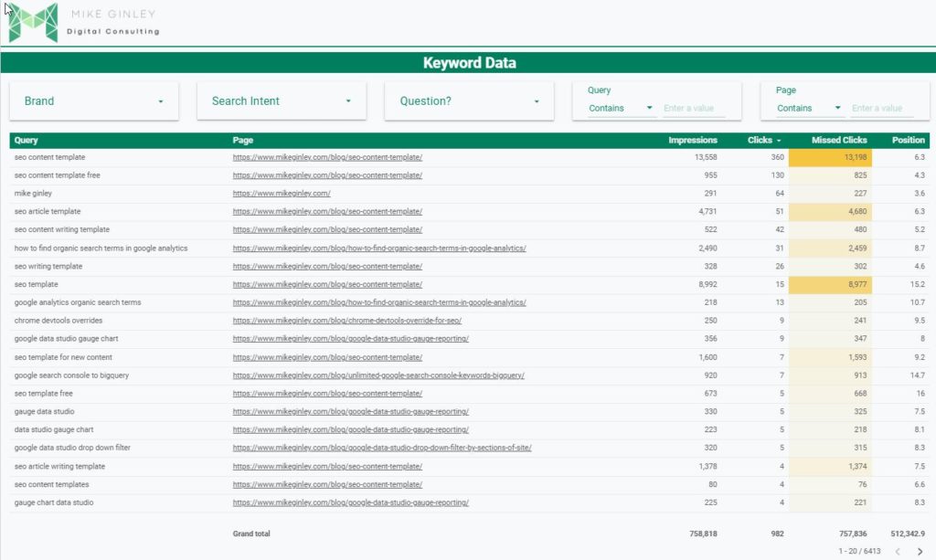Open the mikeginley.com homepage link
This screenshot has height=560, width=936.
tap(282, 194)
